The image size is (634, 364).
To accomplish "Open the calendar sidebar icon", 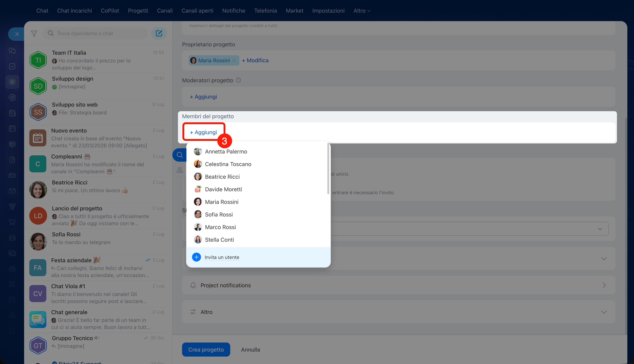I will pos(12,128).
